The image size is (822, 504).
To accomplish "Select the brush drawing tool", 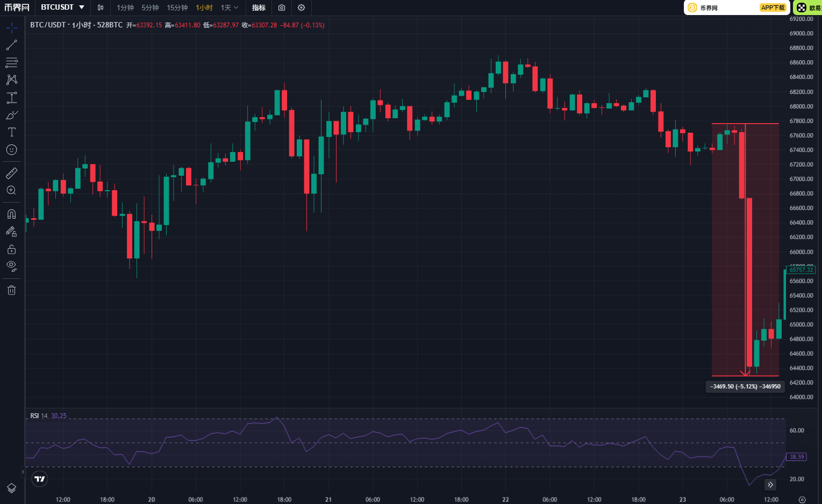I will (12, 115).
